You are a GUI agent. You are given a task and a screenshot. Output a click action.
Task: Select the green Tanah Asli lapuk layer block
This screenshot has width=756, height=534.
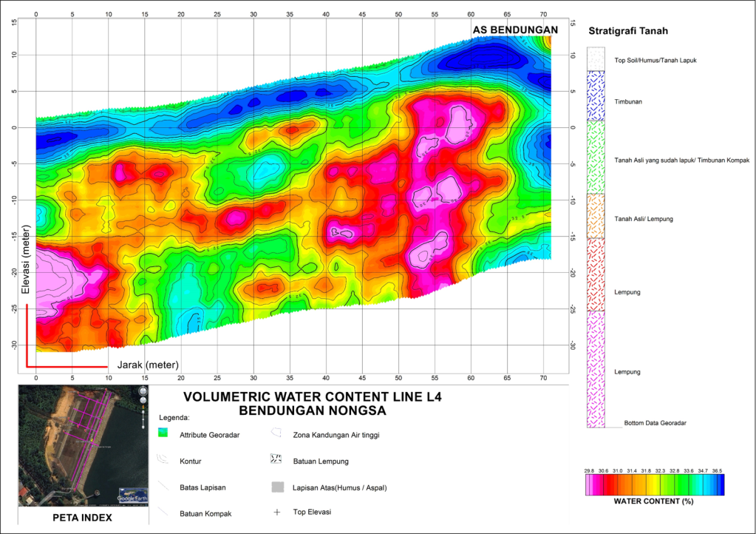coord(596,157)
